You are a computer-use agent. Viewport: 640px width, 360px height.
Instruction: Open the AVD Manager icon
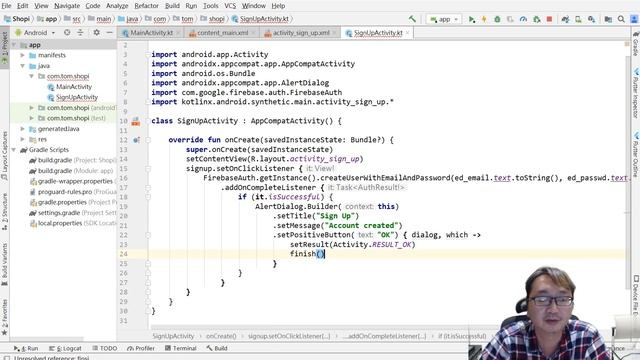578,19
